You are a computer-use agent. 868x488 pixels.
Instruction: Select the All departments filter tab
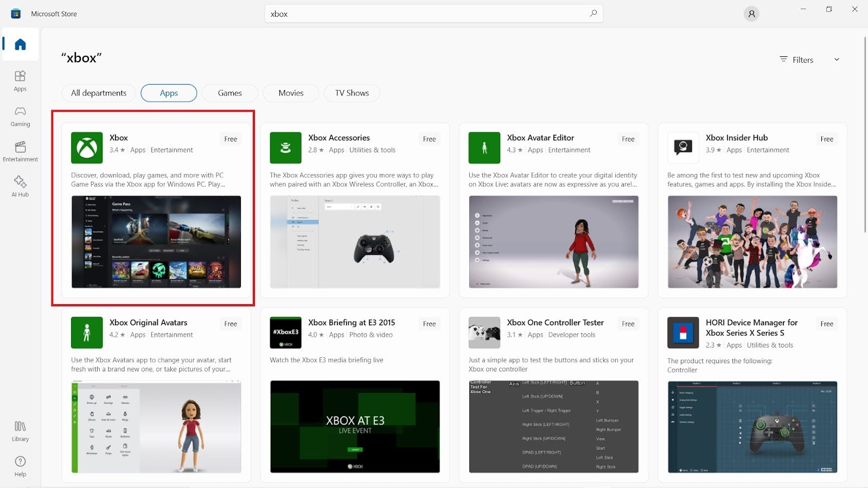99,93
